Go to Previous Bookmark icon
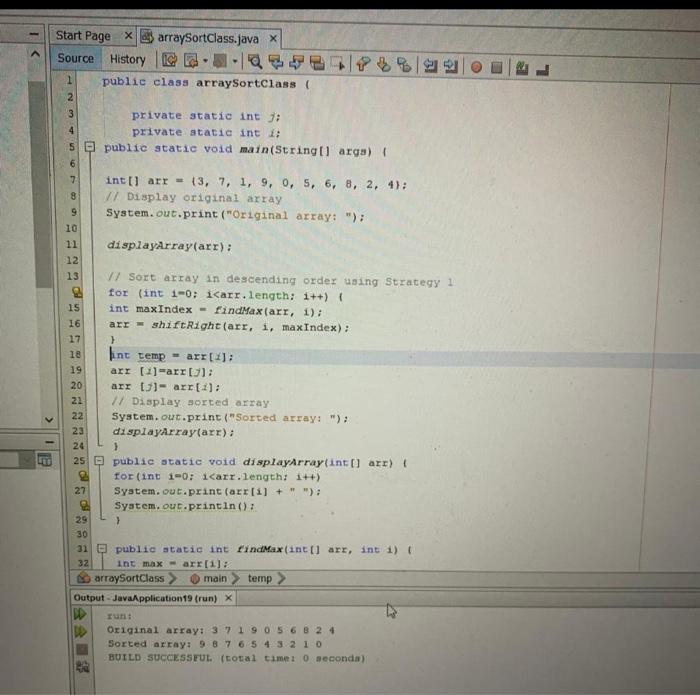Screen dimensions: 700x695 [363, 65]
